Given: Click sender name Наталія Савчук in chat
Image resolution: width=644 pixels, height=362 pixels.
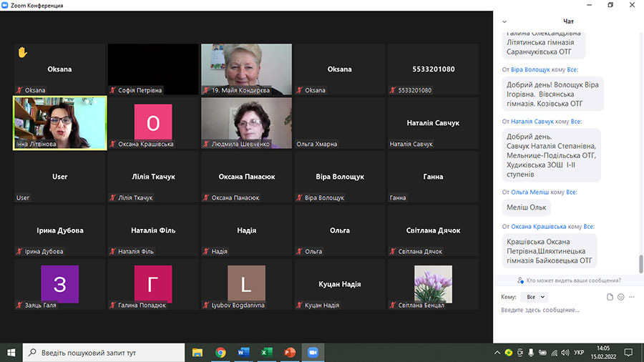Looking at the screenshot, I should click(x=532, y=121).
